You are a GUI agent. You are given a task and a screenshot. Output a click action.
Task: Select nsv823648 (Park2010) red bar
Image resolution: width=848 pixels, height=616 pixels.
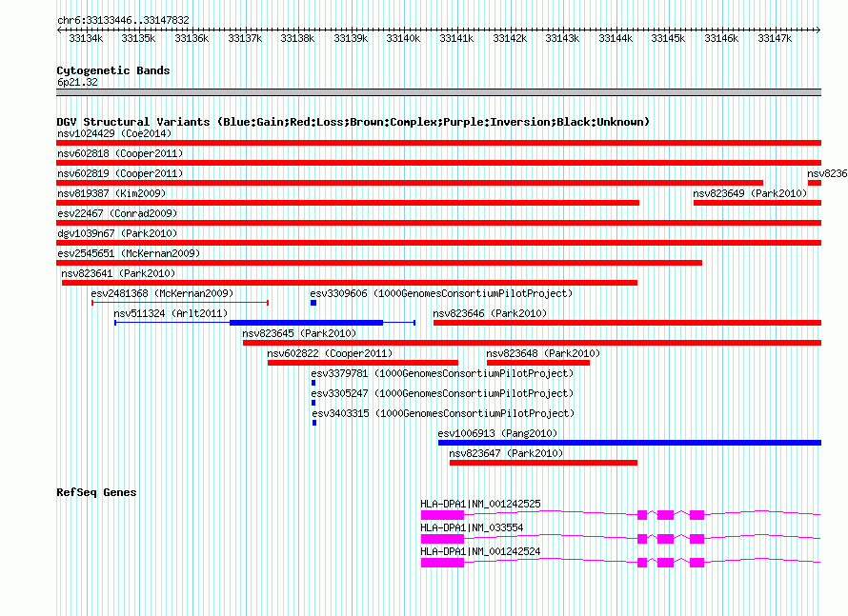pyautogui.click(x=538, y=363)
